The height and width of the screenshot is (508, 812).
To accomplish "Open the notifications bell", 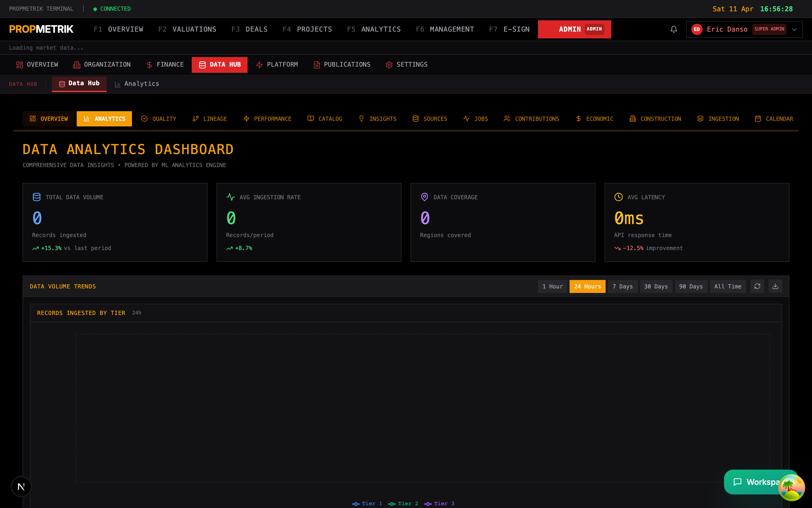I will pyautogui.click(x=673, y=29).
